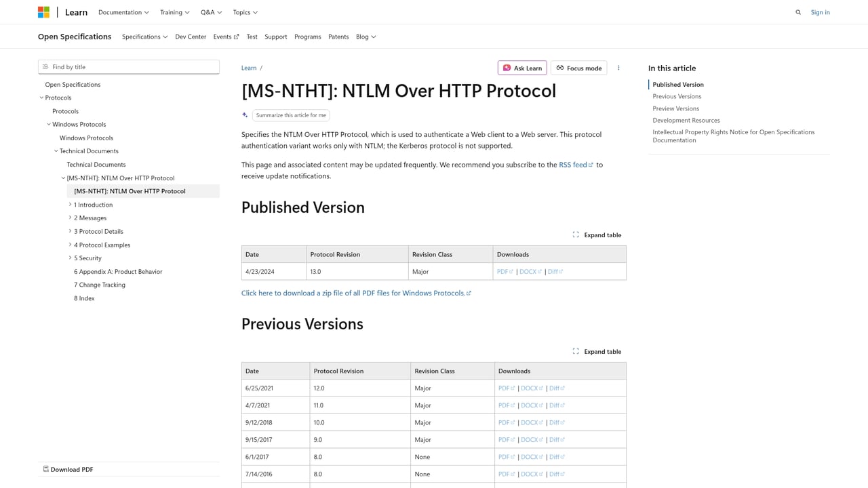Screen dimensions: 868x488
Task: Select the Ask Learn assistant
Action: click(x=521, y=68)
